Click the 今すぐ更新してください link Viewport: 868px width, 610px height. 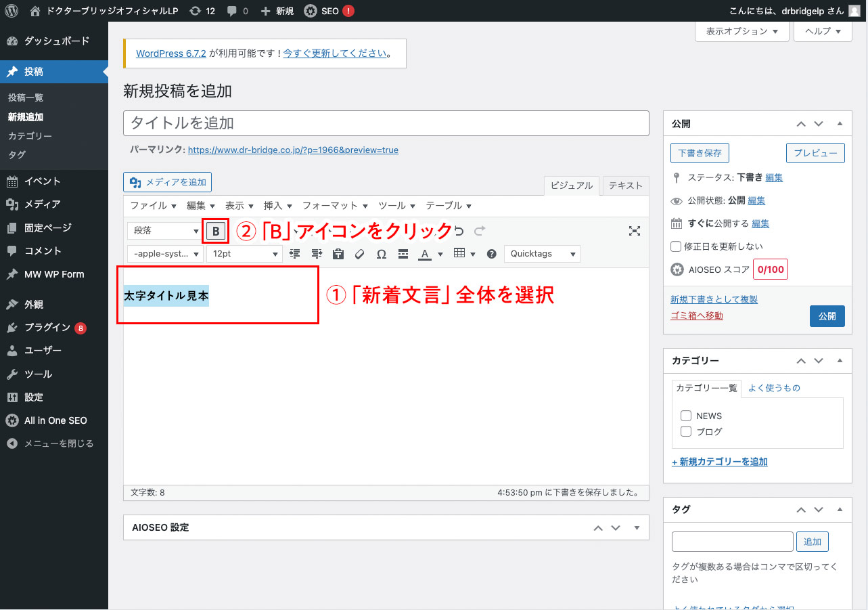pos(335,53)
